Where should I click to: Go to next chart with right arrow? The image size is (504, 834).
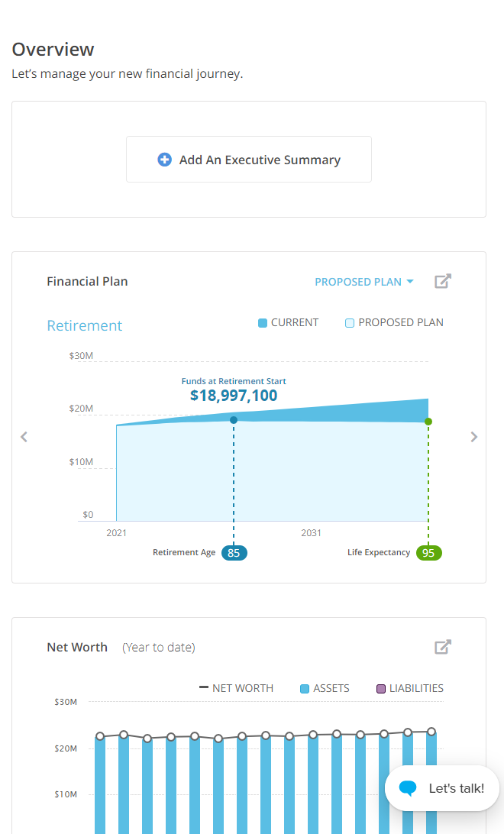(474, 437)
